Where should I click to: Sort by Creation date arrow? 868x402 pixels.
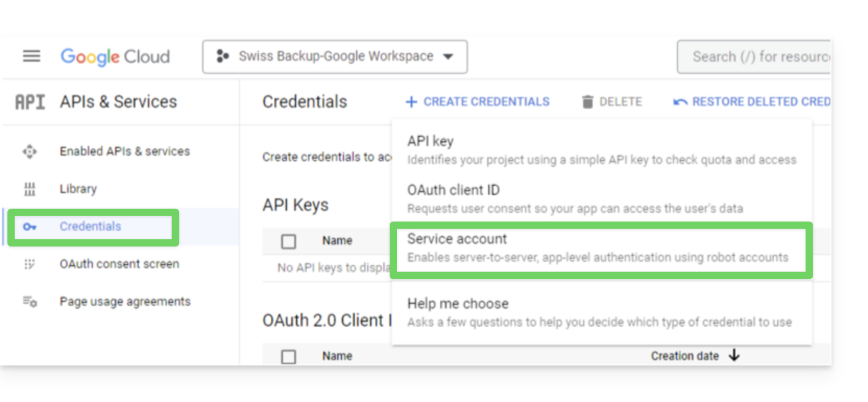click(x=734, y=356)
